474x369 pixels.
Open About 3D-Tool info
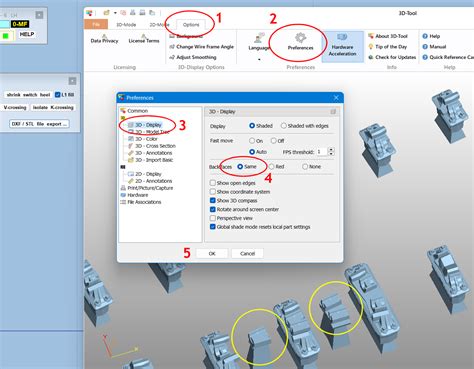pyautogui.click(x=388, y=36)
